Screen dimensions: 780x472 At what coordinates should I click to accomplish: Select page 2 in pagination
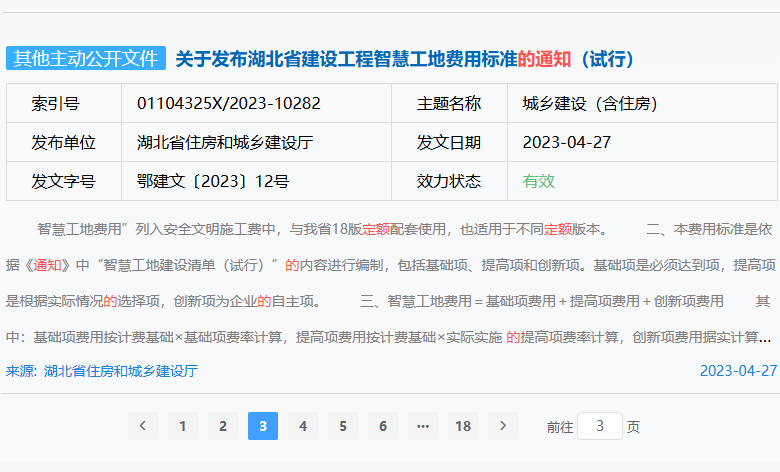pyautogui.click(x=222, y=426)
